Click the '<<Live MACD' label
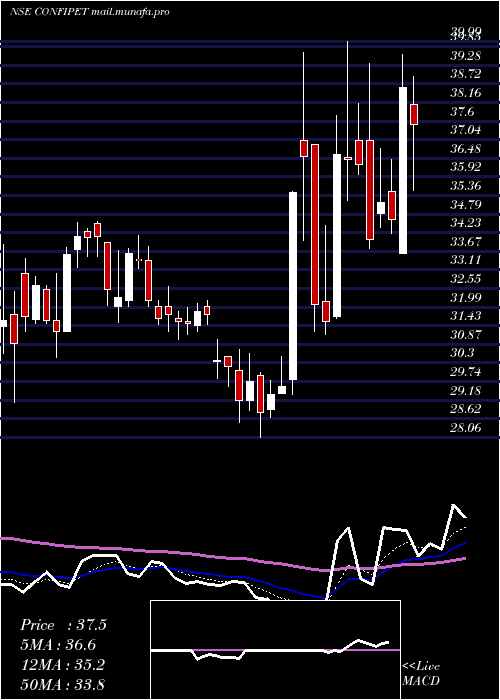 click(421, 674)
